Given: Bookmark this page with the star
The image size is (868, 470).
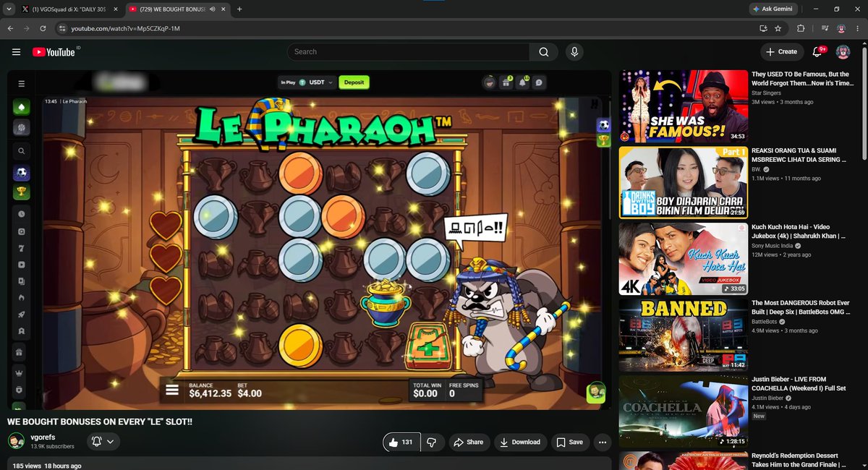Looking at the screenshot, I should pos(778,28).
